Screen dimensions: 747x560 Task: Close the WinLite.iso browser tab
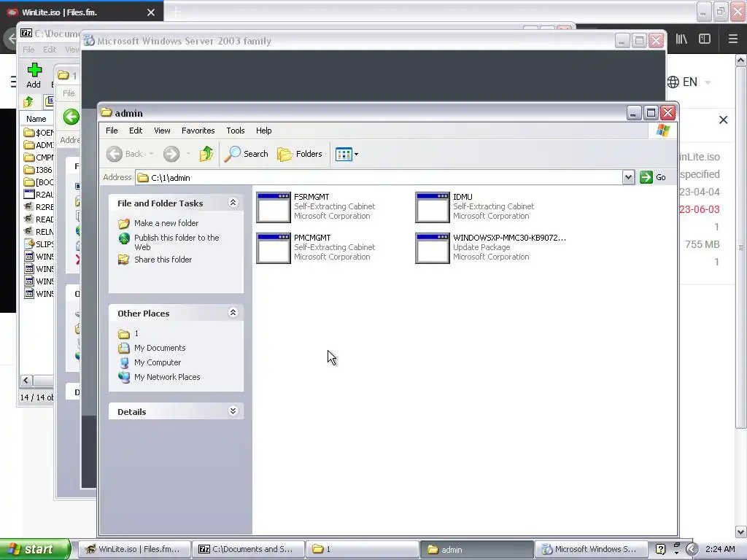pyautogui.click(x=151, y=12)
